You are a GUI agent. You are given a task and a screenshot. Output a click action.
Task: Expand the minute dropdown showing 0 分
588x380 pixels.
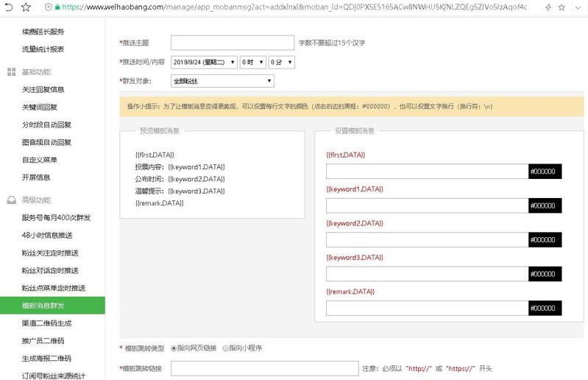pos(281,63)
